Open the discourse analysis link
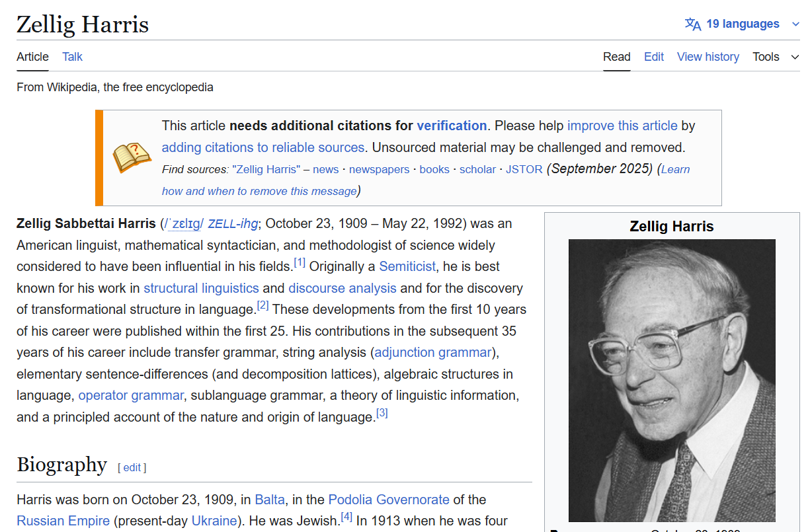This screenshot has height=532, width=810. (342, 288)
